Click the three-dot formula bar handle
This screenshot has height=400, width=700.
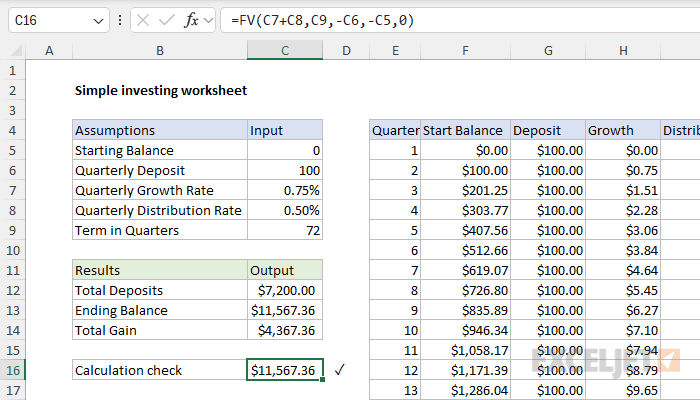point(120,20)
